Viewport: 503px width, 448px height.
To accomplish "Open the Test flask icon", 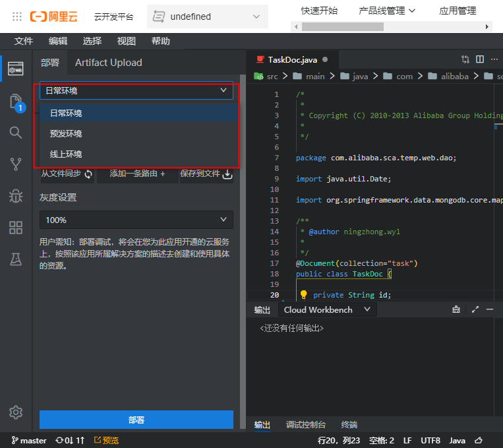I will [16, 259].
